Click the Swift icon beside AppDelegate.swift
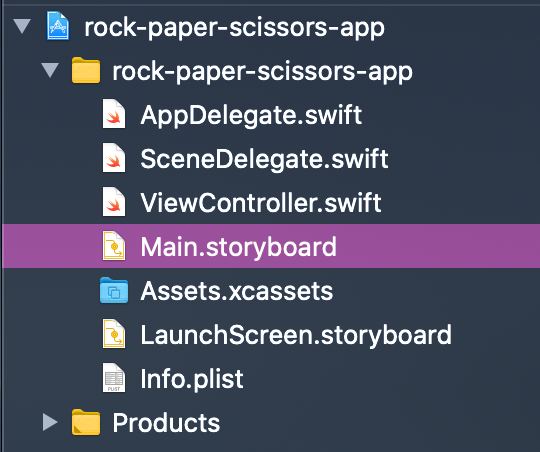This screenshot has width=540, height=452. click(114, 114)
